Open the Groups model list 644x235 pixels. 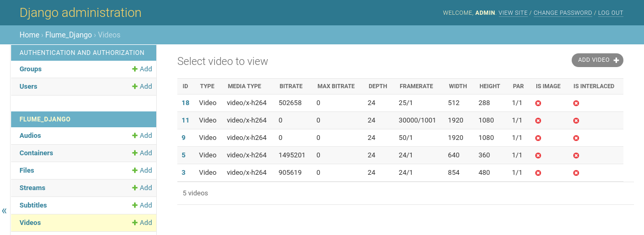31,69
